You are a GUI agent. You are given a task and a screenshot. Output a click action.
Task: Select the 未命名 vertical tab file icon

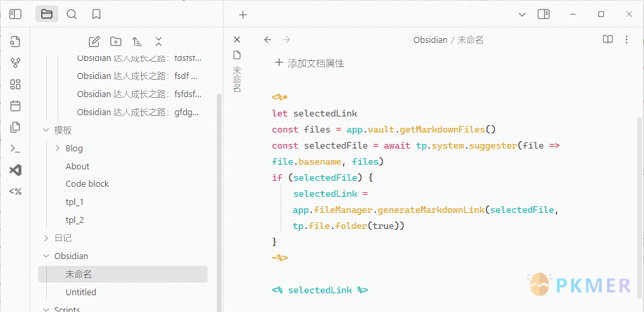pos(236,55)
